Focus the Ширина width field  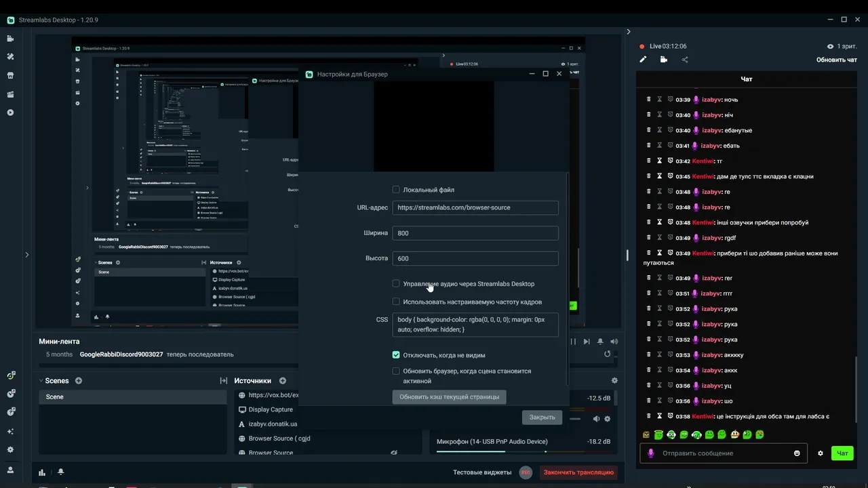[475, 233]
